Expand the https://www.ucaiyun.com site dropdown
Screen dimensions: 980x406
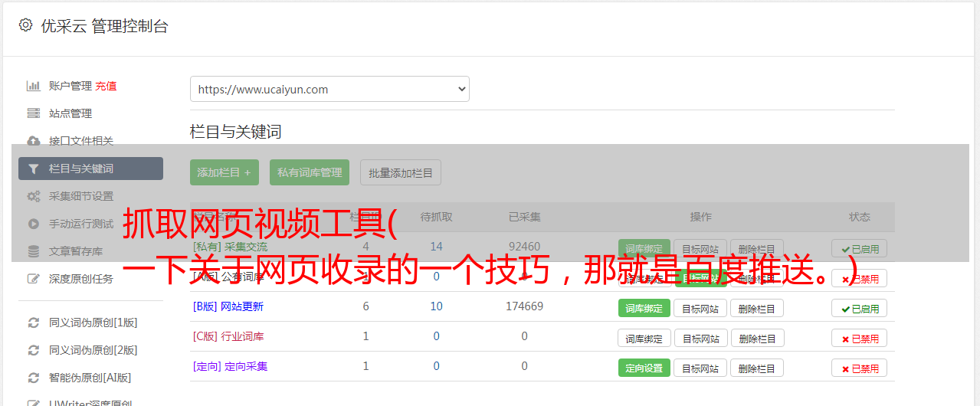(329, 89)
